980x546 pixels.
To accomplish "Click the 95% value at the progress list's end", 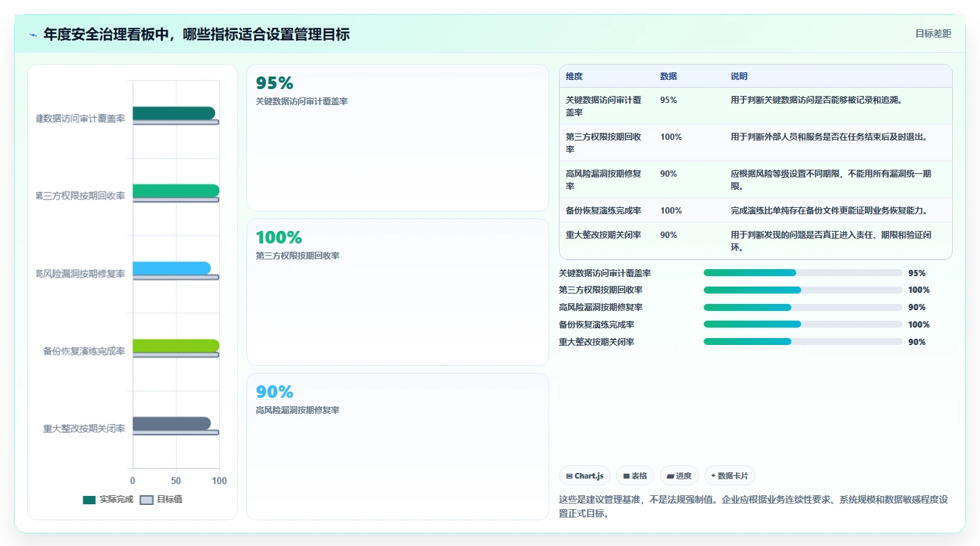I will [917, 273].
